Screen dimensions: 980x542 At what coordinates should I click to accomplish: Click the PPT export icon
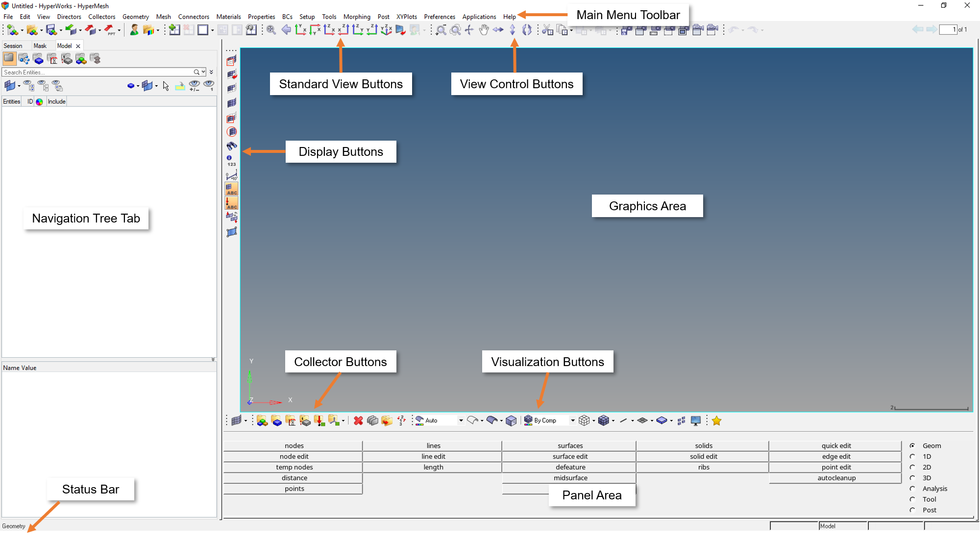click(110, 30)
